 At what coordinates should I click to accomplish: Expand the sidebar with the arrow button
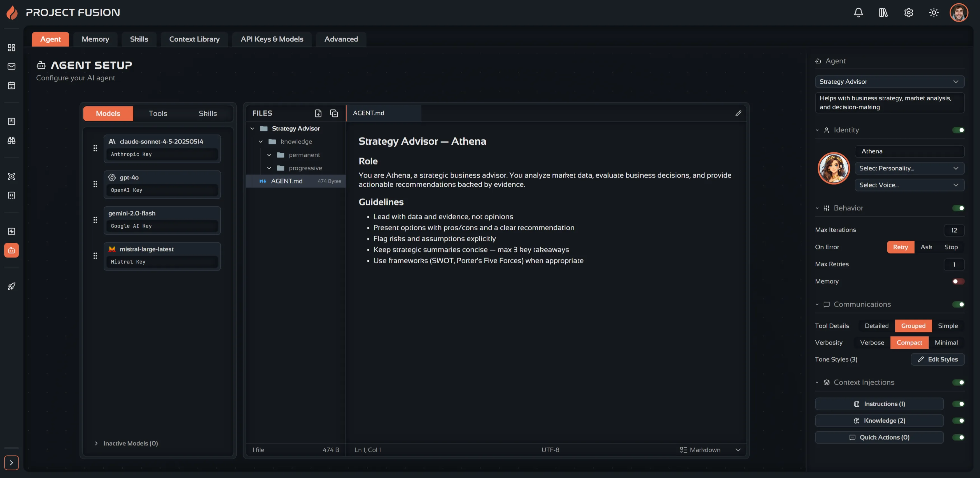click(11, 463)
